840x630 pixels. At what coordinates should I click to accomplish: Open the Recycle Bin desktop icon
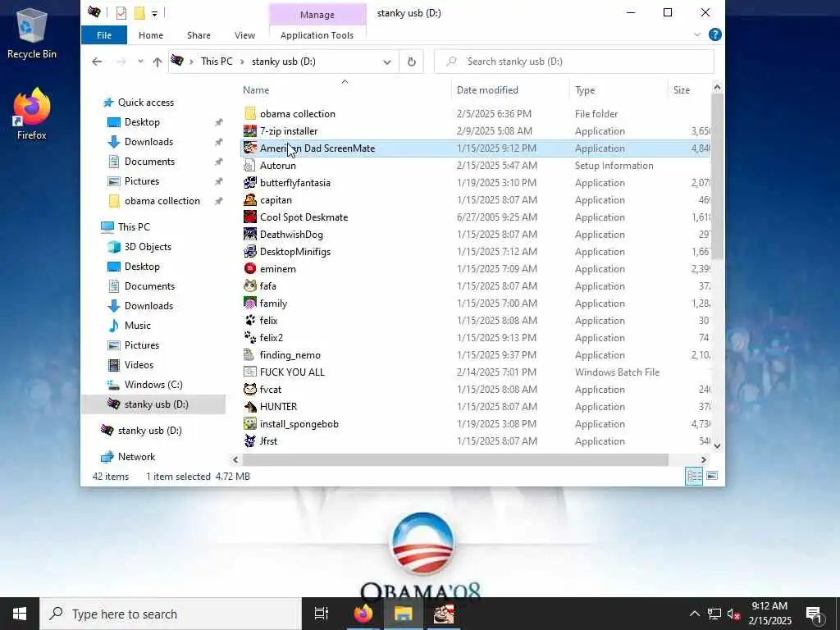click(x=32, y=33)
